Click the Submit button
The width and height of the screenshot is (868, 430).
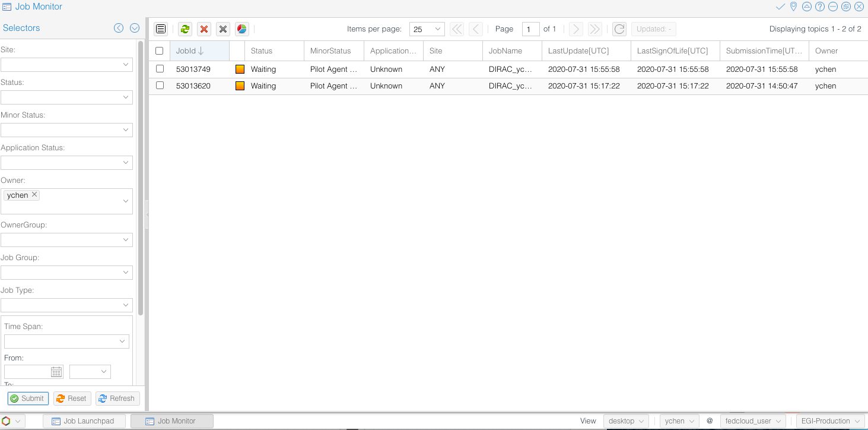[27, 398]
